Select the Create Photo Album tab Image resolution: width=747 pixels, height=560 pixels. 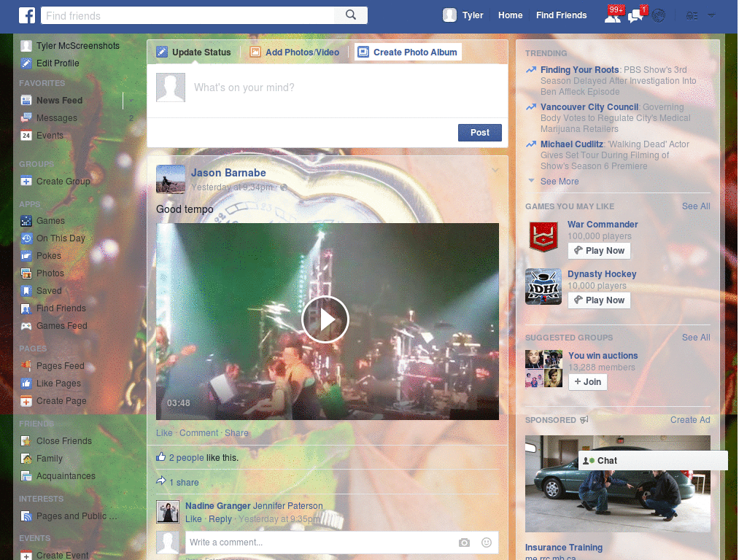pyautogui.click(x=409, y=52)
